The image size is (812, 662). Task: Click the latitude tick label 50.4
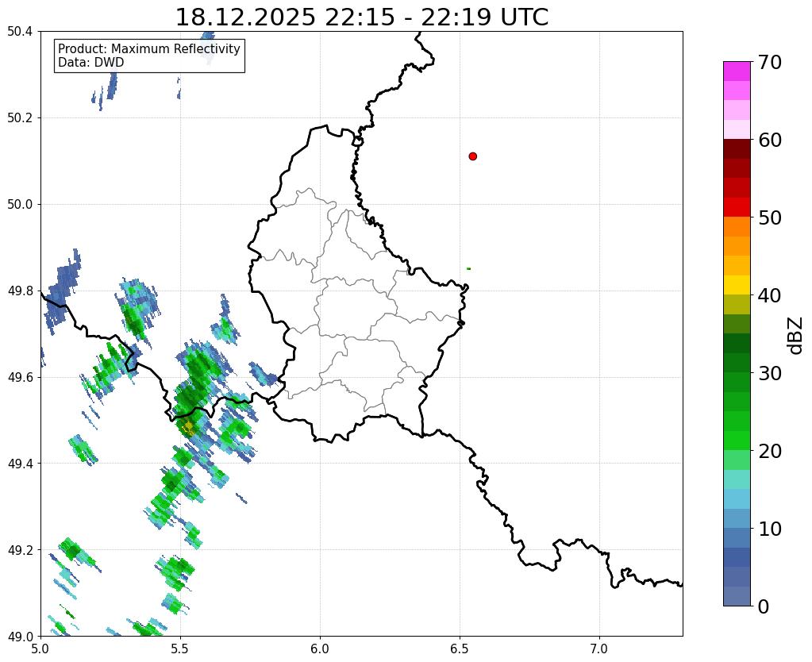(20, 32)
